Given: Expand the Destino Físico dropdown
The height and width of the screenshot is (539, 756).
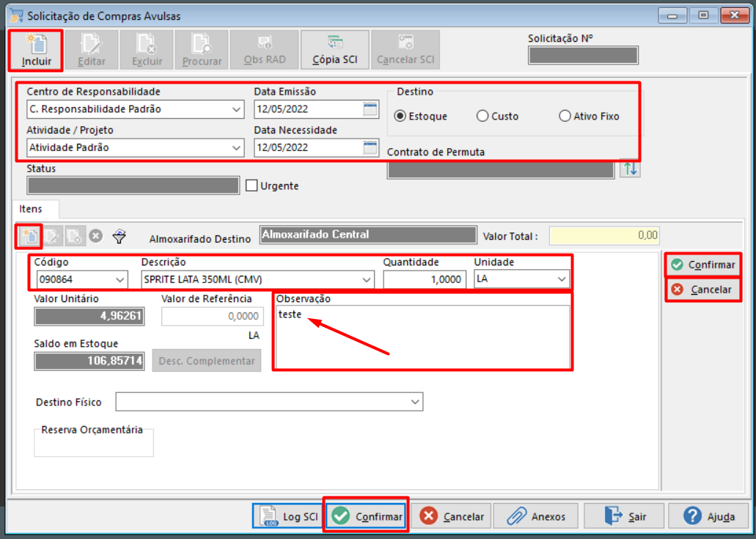Looking at the screenshot, I should pos(415,402).
